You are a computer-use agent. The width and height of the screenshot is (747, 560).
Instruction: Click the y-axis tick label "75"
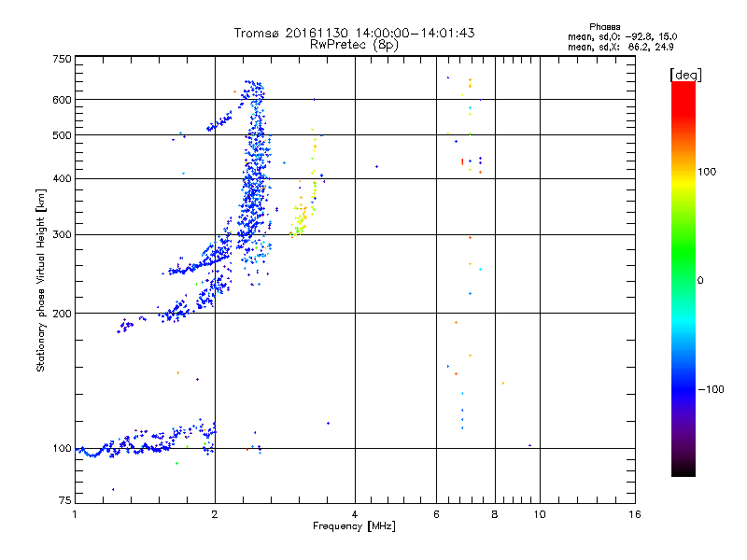65,500
